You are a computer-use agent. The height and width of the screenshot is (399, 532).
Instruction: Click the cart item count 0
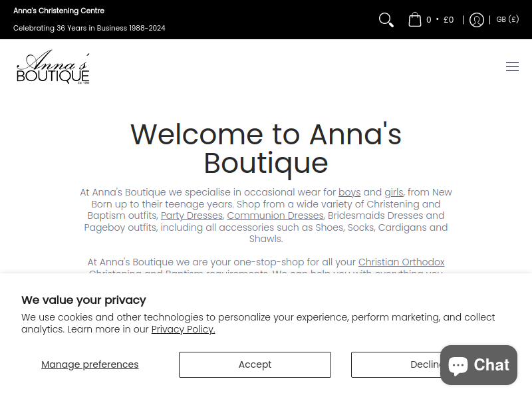(428, 20)
